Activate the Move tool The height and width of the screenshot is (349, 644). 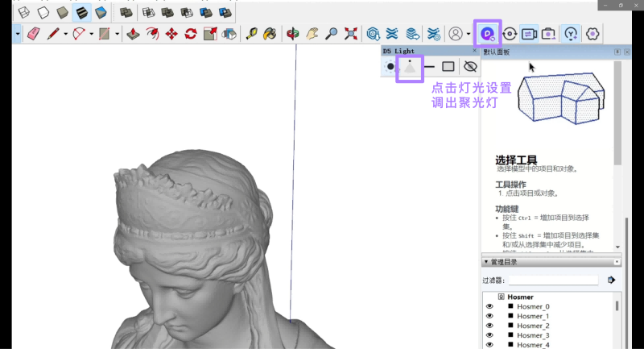point(171,34)
